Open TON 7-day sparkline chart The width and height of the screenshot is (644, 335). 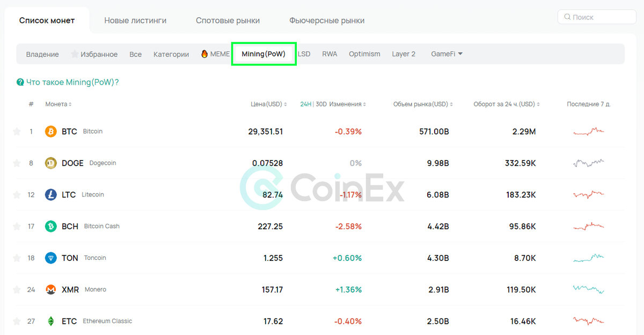pyautogui.click(x=589, y=258)
